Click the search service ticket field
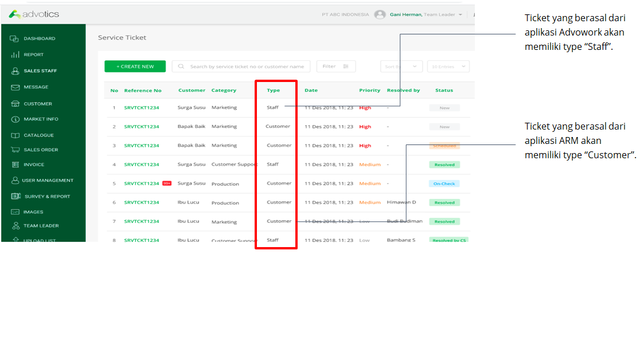 pos(241,67)
